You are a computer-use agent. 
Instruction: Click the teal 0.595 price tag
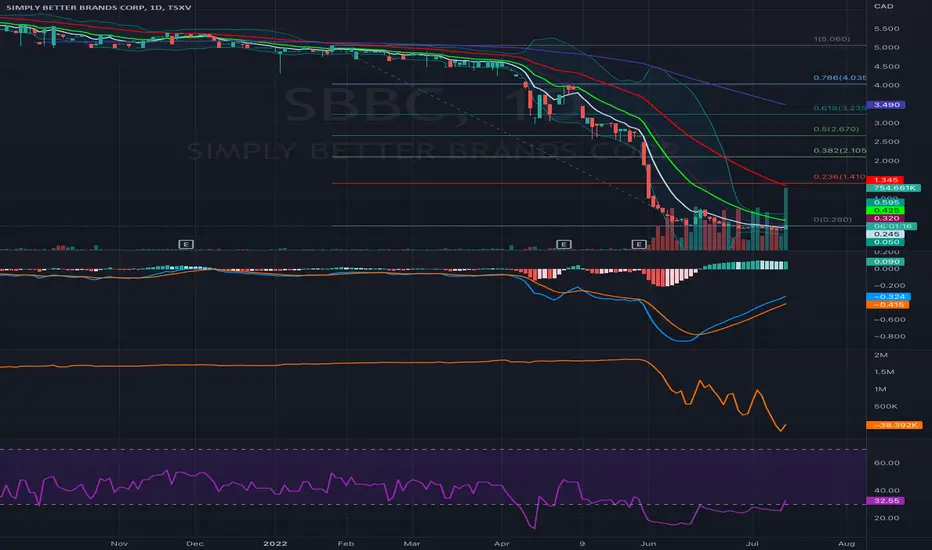(x=886, y=202)
